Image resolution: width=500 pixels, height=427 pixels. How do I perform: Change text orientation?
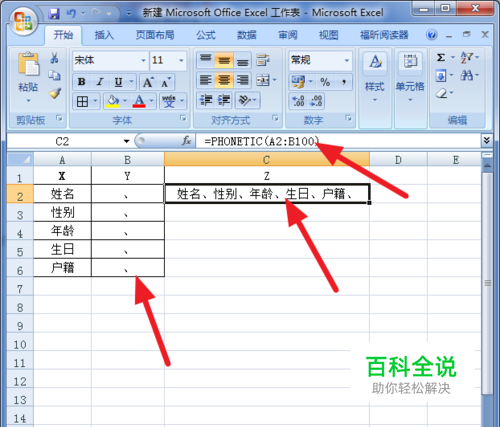(x=245, y=100)
